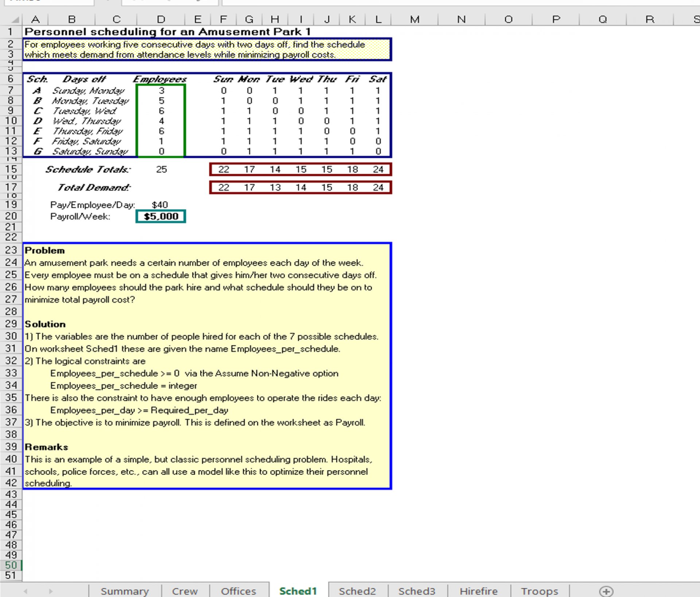Click the 'Payroll/Week:' label
The height and width of the screenshot is (597, 700).
(80, 216)
